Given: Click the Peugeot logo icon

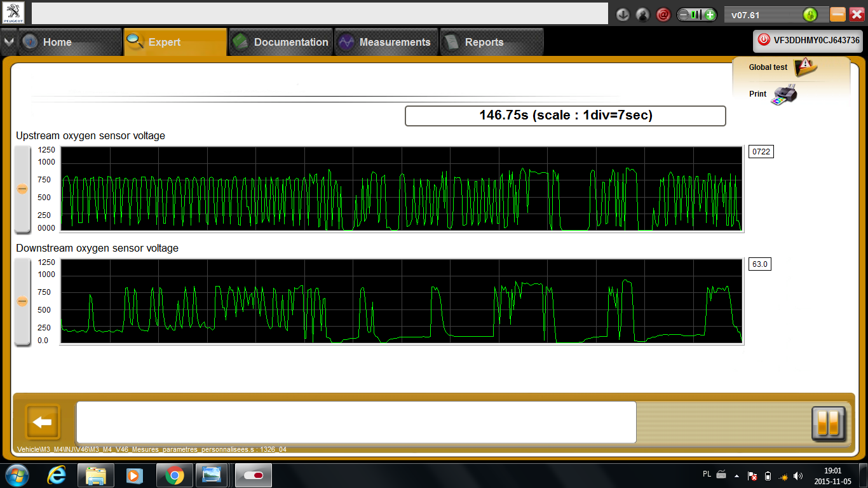Looking at the screenshot, I should (x=13, y=13).
